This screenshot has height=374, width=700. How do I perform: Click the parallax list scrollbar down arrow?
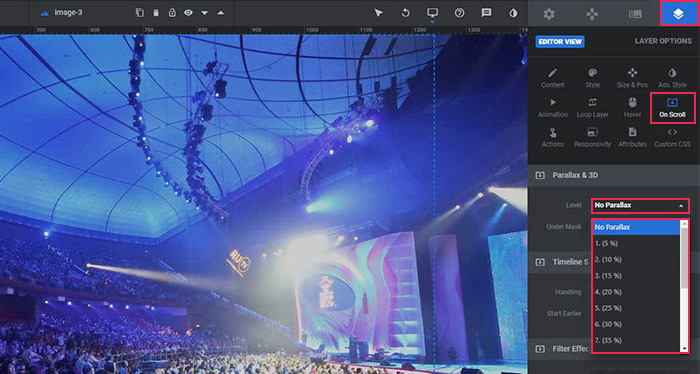[684, 349]
